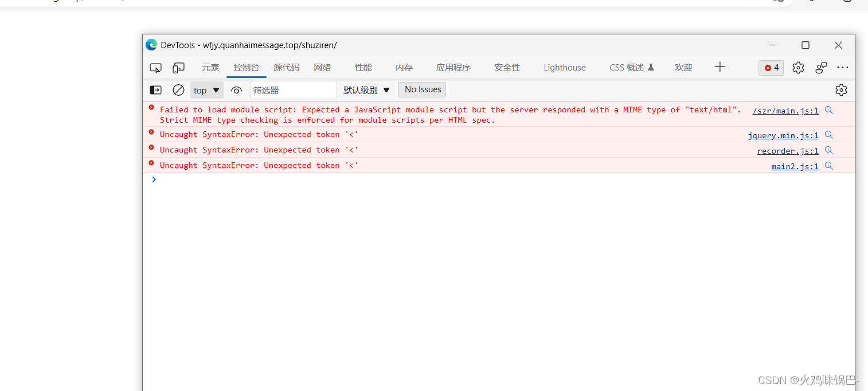Switch to the 网络 tab
The height and width of the screenshot is (391, 868).
pyautogui.click(x=322, y=68)
